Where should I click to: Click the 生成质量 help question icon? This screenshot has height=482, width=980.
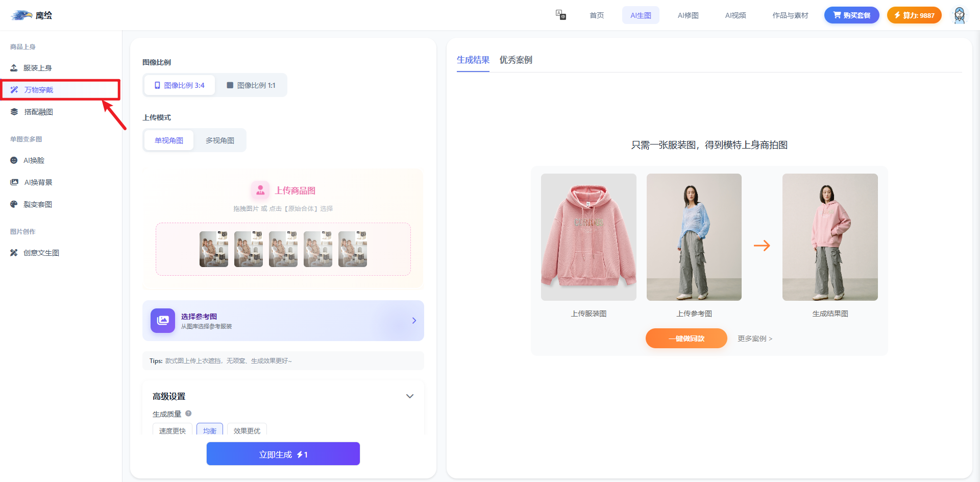click(x=188, y=414)
